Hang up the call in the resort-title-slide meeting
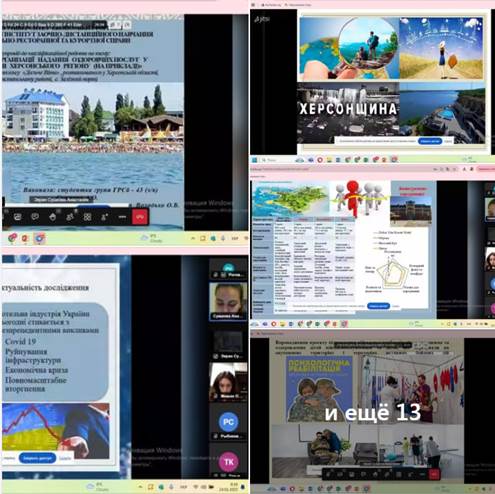 pyautogui.click(x=140, y=217)
